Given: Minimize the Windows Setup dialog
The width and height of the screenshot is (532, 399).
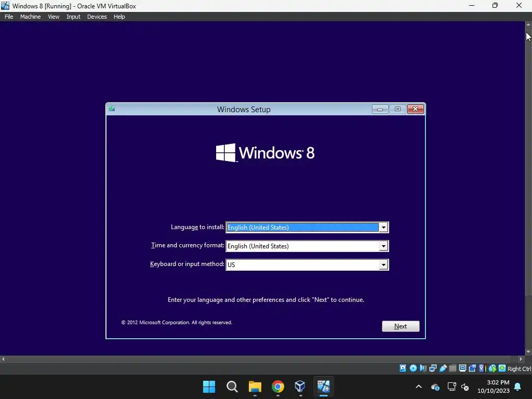Looking at the screenshot, I should click(380, 109).
